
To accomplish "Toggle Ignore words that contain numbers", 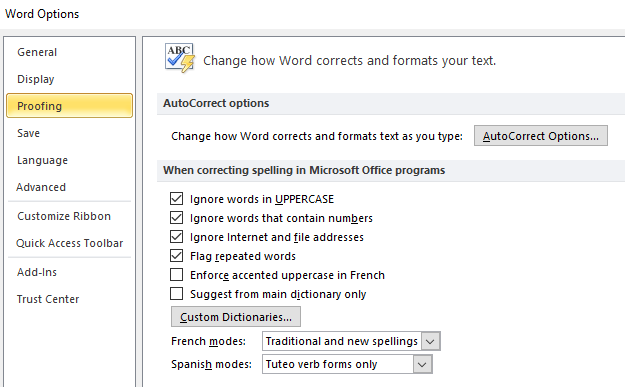I will [x=176, y=218].
